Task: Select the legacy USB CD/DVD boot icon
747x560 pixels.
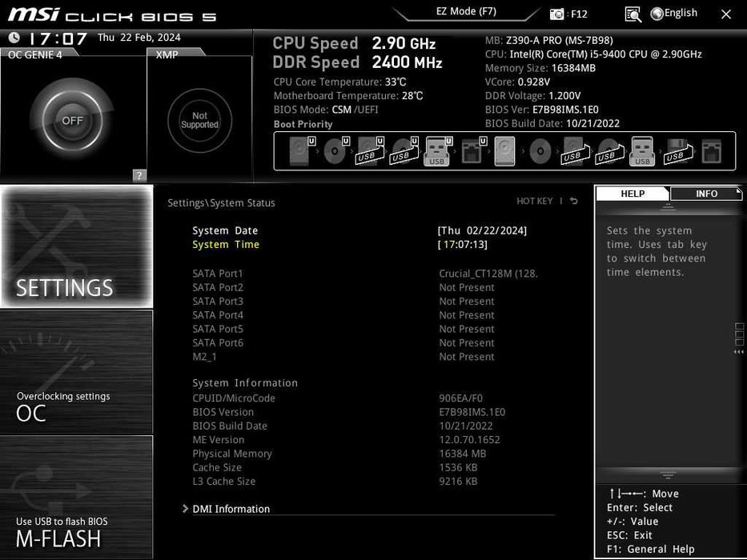Action: click(609, 151)
